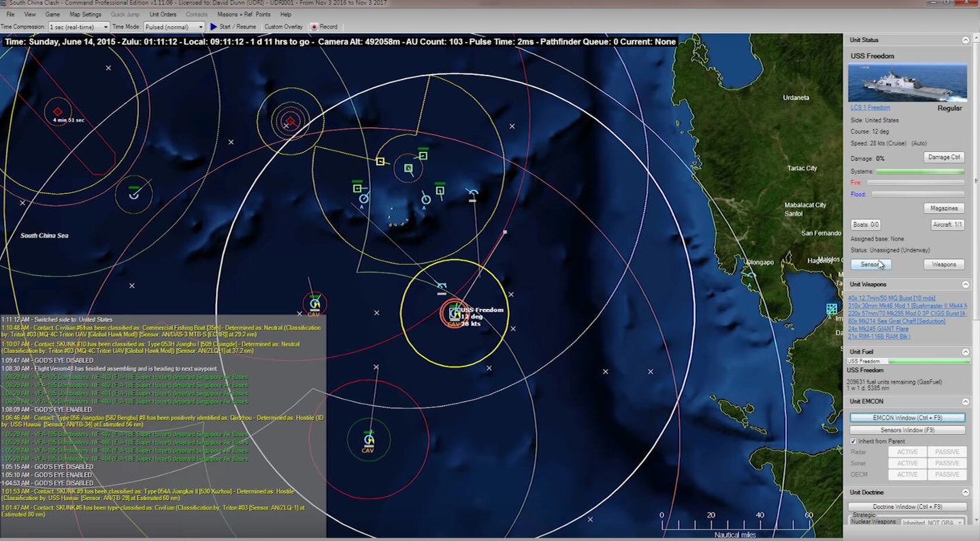Open the Time Compression dropdown
Viewport: 980px width, 541px height.
[x=77, y=27]
